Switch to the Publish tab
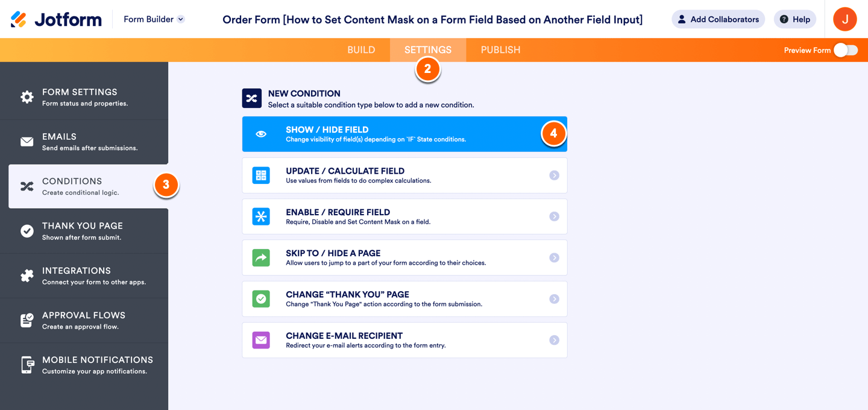Viewport: 868px width, 410px height. point(500,50)
